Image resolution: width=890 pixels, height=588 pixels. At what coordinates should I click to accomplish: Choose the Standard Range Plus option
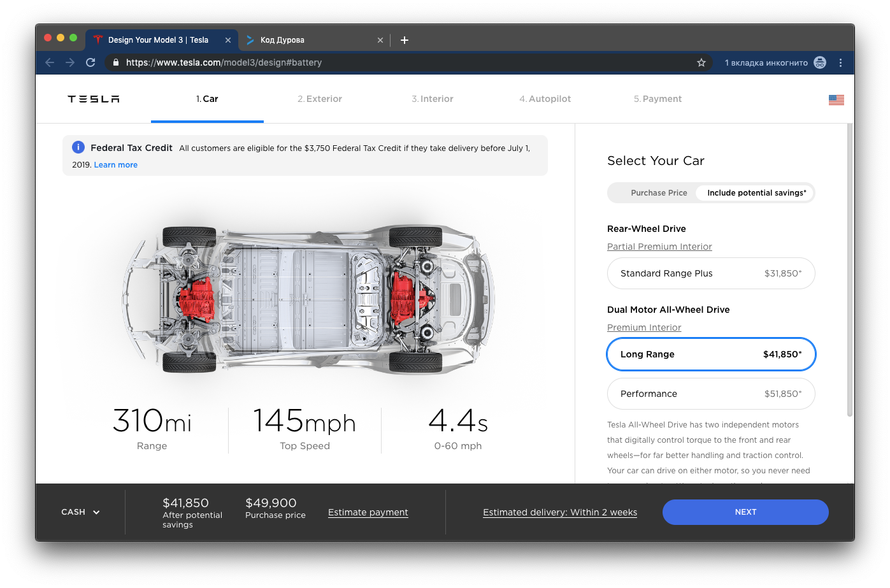tap(711, 273)
